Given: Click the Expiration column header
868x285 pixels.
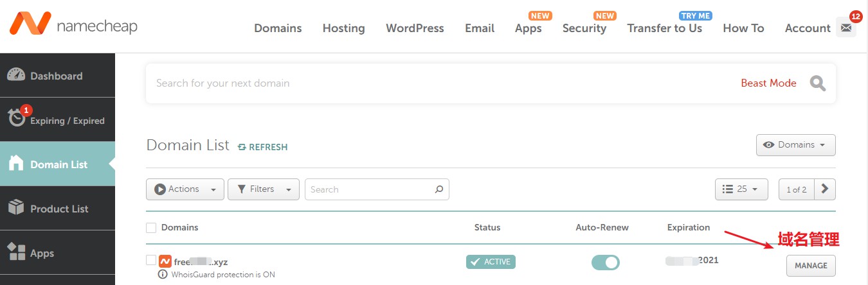Looking at the screenshot, I should click(x=689, y=227).
